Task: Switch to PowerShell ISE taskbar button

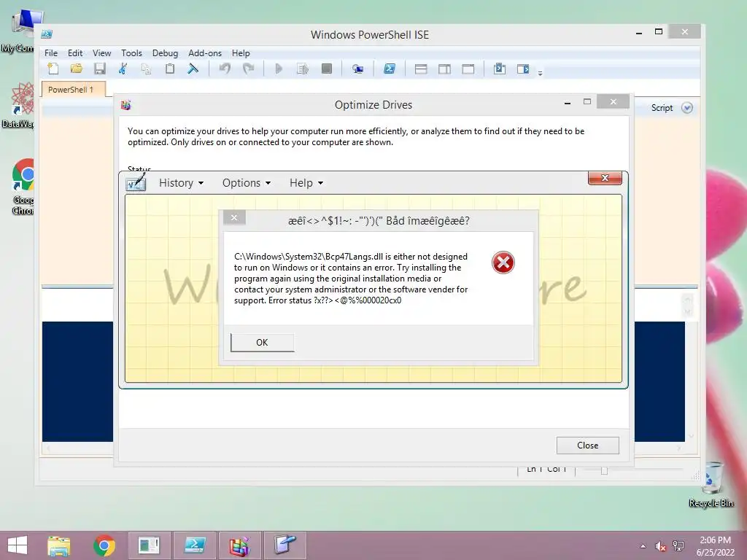Action: pyautogui.click(x=194, y=545)
